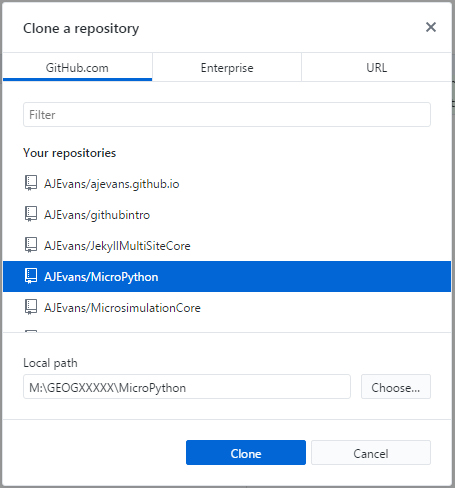This screenshot has height=488, width=455.
Task: Click the repo icon beside AJEvans/ajevans.github.io
Action: (x=31, y=183)
